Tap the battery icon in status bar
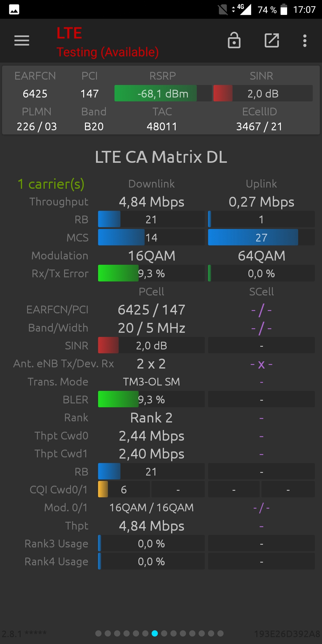 click(284, 10)
